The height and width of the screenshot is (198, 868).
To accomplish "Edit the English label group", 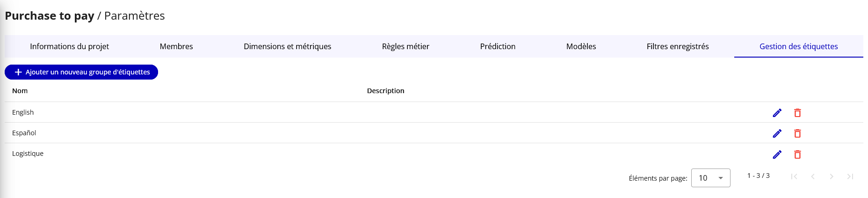I will pyautogui.click(x=777, y=113).
